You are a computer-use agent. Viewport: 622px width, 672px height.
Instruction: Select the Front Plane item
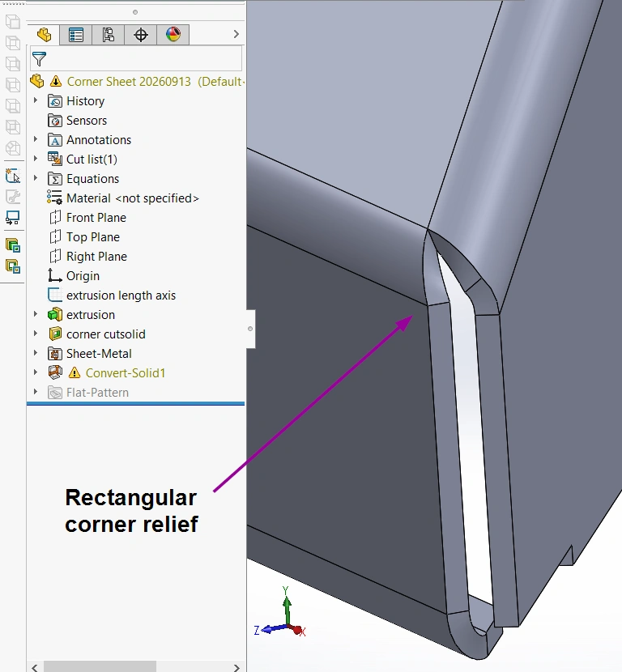[x=96, y=218]
